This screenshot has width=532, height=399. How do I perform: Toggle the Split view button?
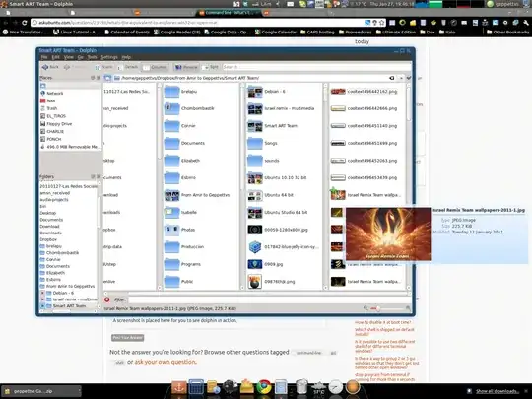(211, 67)
